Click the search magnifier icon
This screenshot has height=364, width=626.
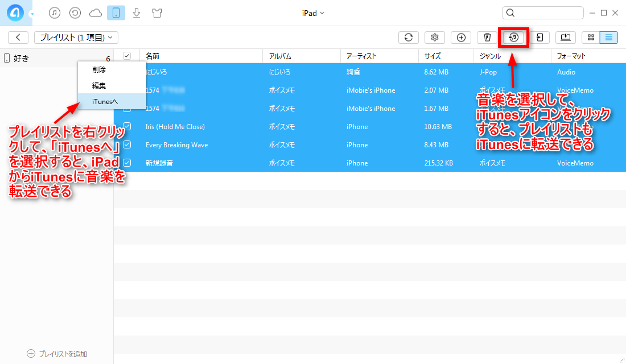click(510, 13)
